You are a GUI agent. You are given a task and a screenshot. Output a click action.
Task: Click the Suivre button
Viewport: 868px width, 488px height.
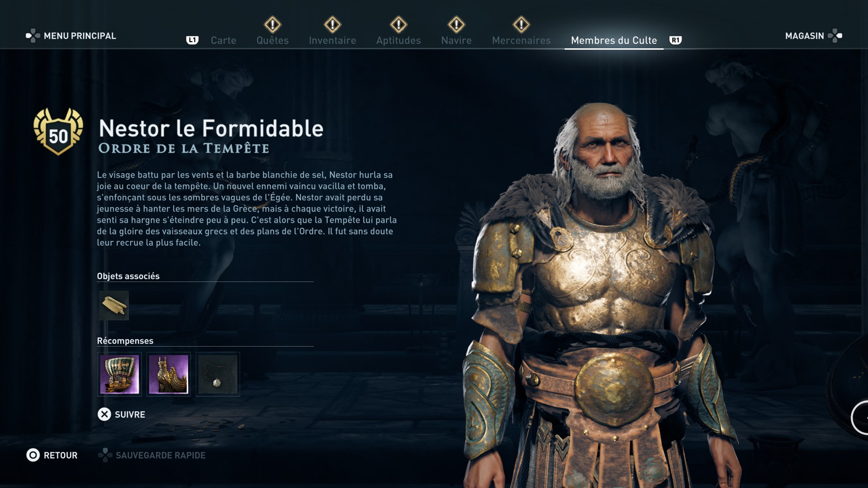122,414
